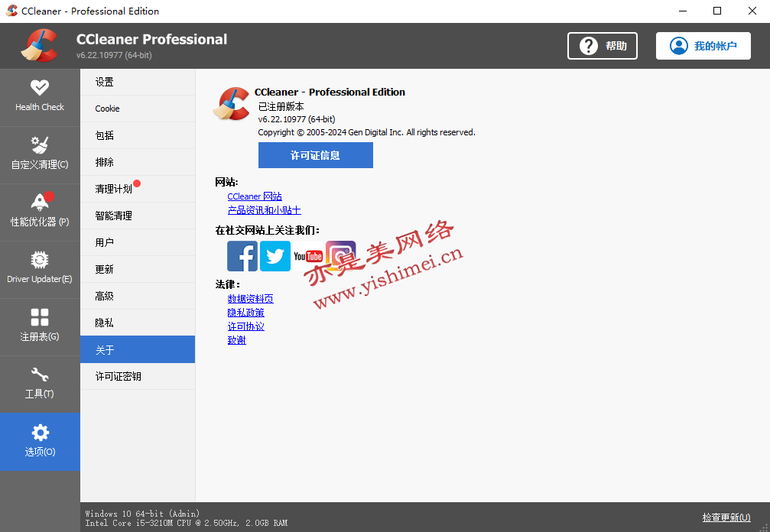Select the Options (选项) gear section
This screenshot has width=770, height=532.
(x=40, y=442)
